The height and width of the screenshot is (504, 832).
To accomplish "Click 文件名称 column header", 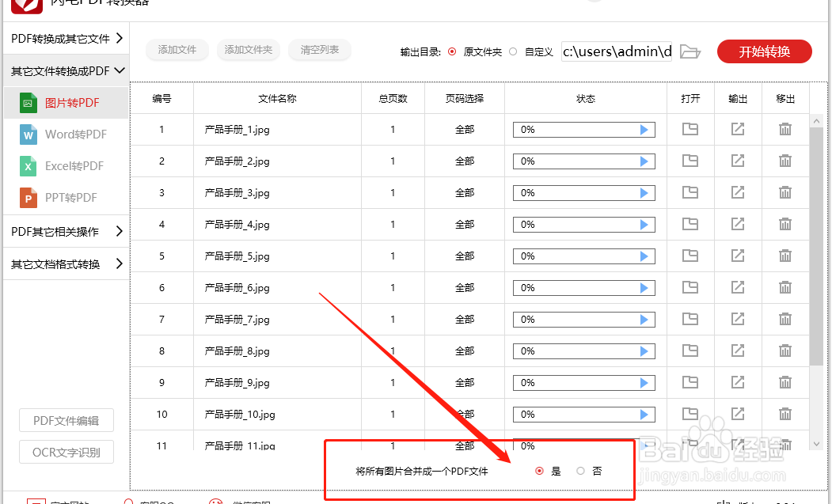I will pos(277,98).
